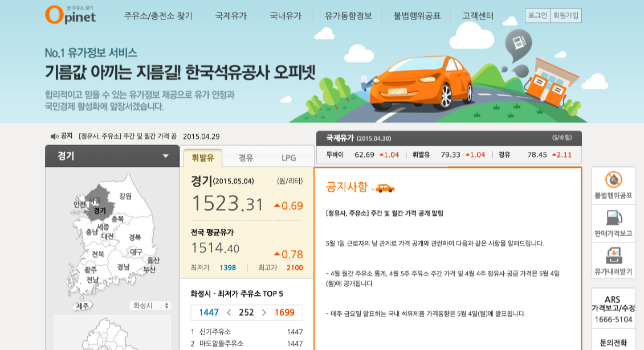Click the right price range arrow
This screenshot has width=644, height=350.
pos(264,312)
